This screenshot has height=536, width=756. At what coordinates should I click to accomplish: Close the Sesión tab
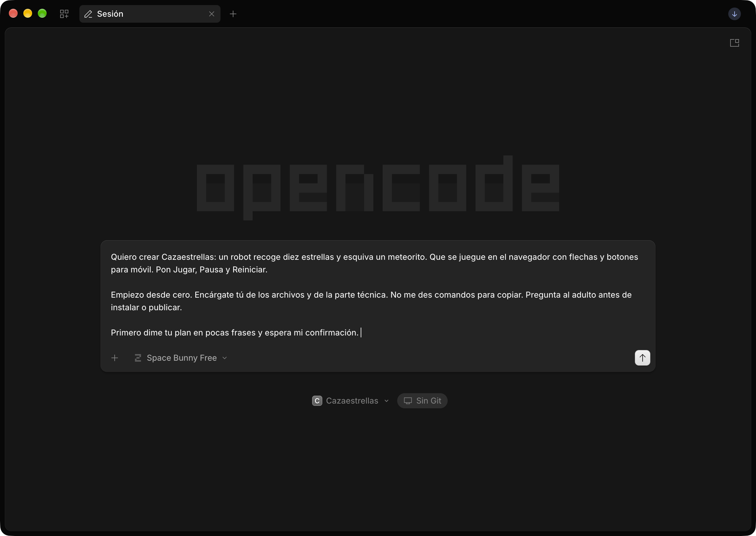point(212,14)
